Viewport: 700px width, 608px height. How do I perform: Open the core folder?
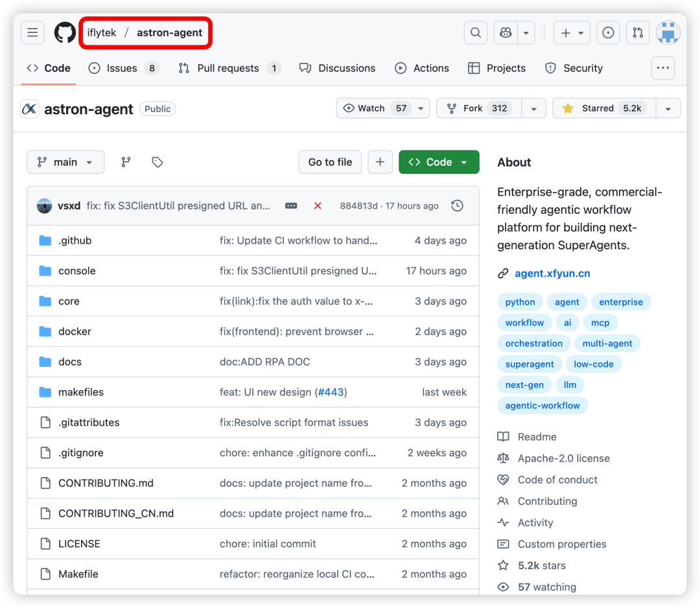(69, 301)
